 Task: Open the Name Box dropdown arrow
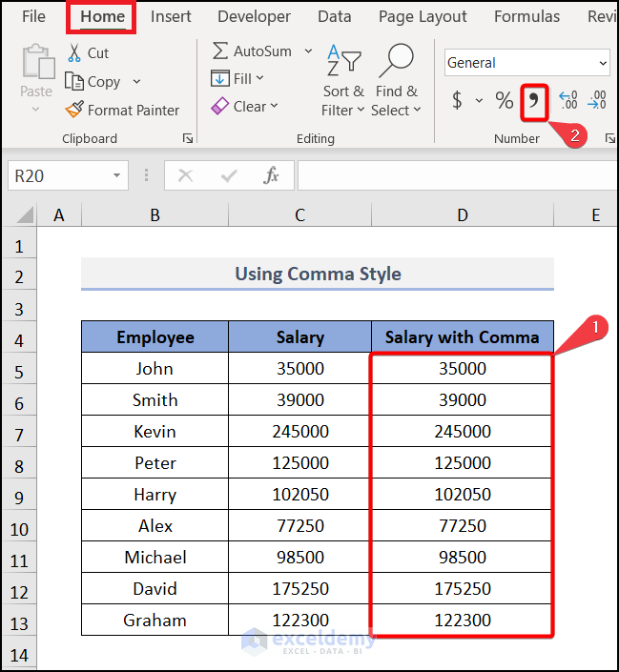(117, 175)
